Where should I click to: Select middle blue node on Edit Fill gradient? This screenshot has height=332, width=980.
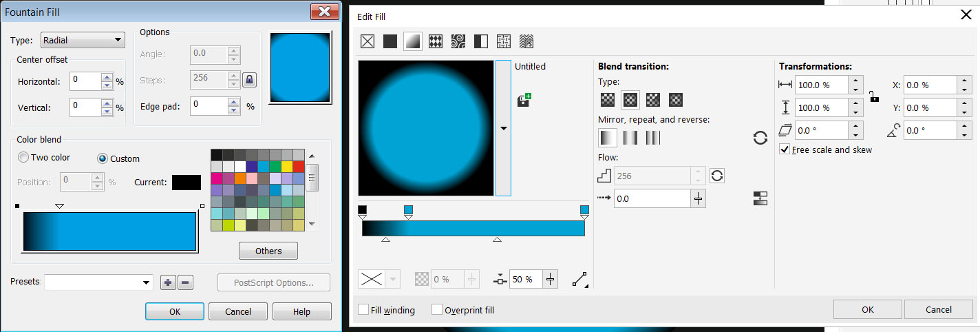(x=408, y=211)
